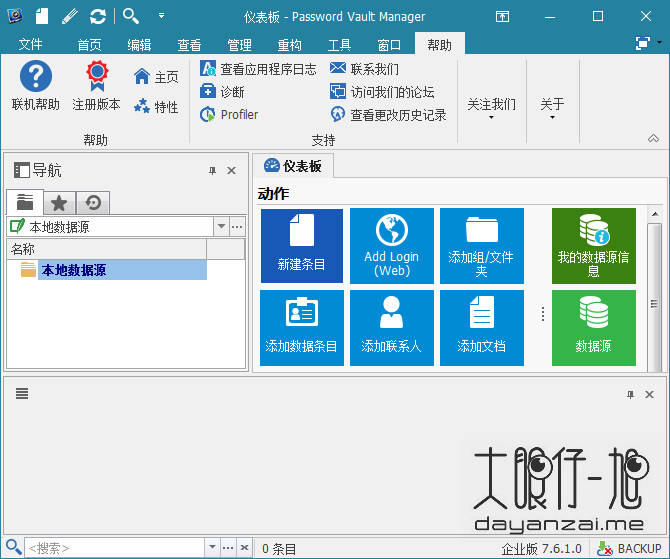This screenshot has height=559, width=670.
Task: Click the 名称 column header
Action: point(107,249)
